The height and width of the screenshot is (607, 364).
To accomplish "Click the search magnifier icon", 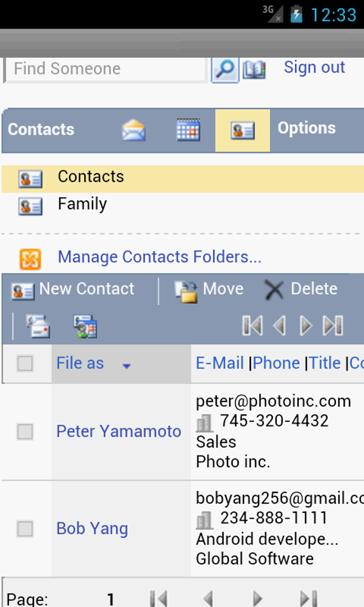I will pyautogui.click(x=225, y=69).
